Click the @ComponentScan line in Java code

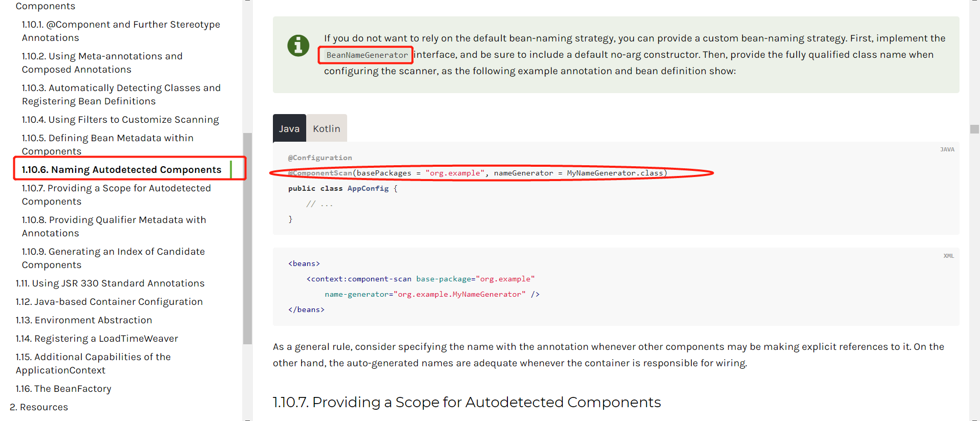point(477,173)
